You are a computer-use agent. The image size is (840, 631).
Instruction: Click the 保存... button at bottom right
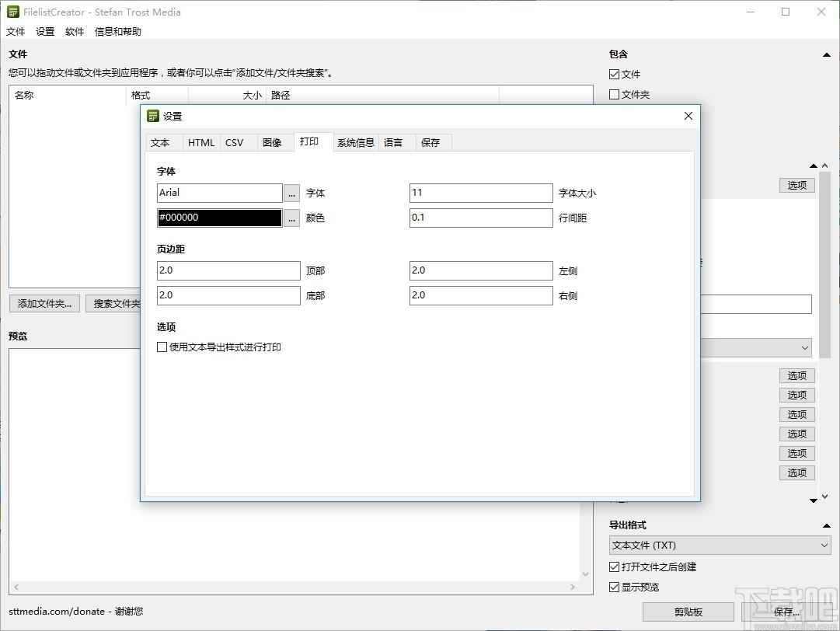pyautogui.click(x=786, y=612)
